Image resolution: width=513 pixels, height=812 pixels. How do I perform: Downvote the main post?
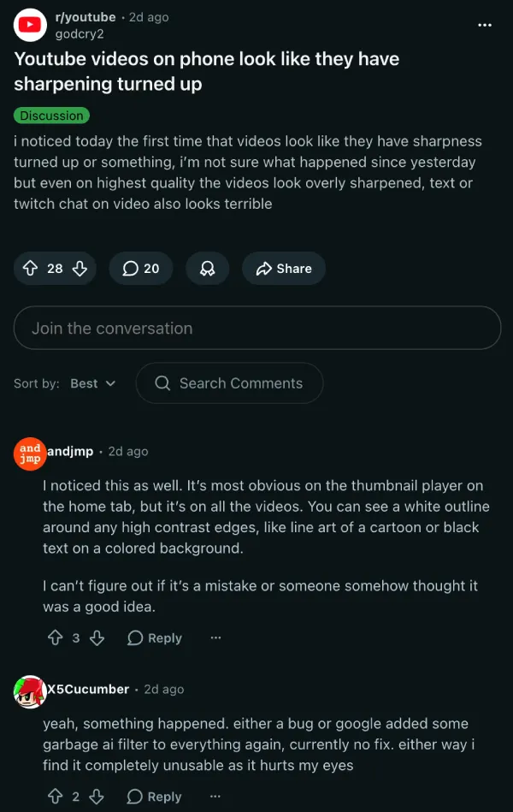80,269
